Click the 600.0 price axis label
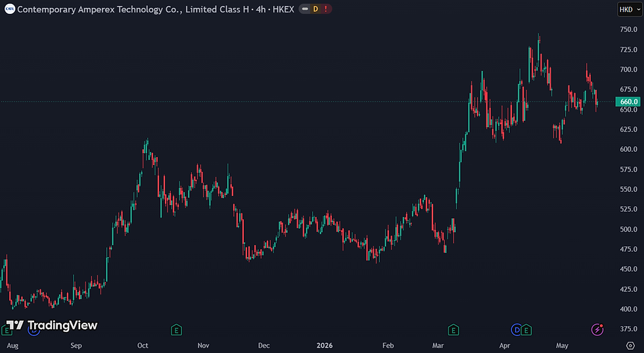This screenshot has width=644, height=353. point(628,150)
